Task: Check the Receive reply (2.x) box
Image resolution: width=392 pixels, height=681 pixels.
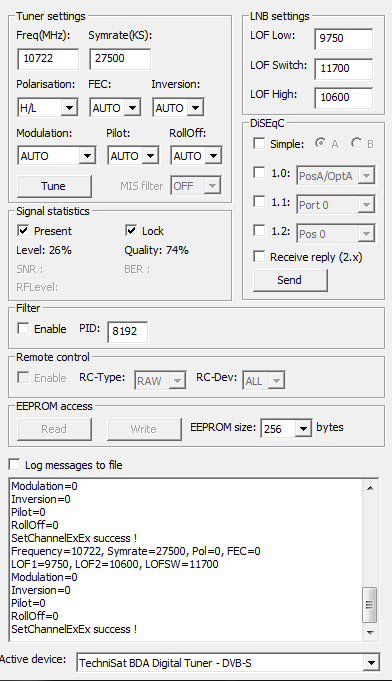Action: point(259,257)
